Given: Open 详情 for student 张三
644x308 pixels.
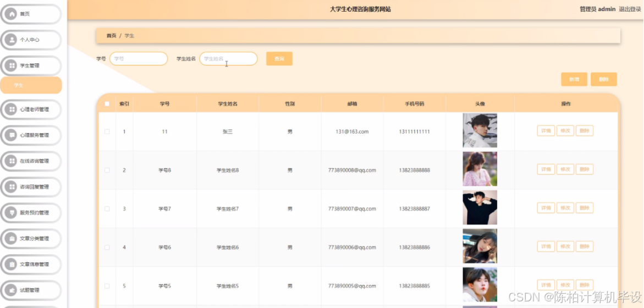Looking at the screenshot, I should [546, 130].
